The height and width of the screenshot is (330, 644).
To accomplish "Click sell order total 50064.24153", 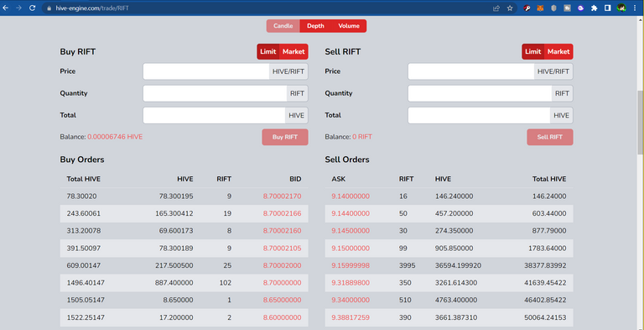I will click(545, 317).
